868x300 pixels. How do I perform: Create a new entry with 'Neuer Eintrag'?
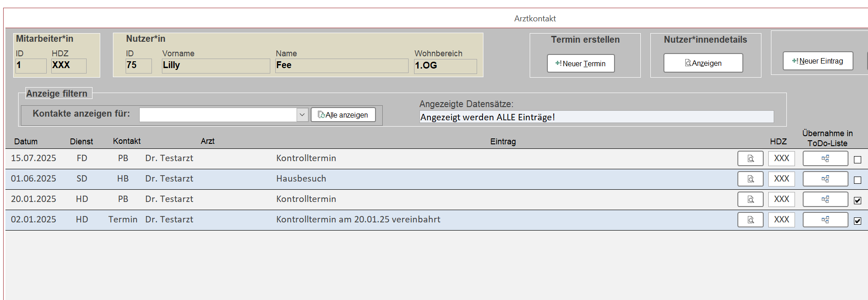pos(817,61)
